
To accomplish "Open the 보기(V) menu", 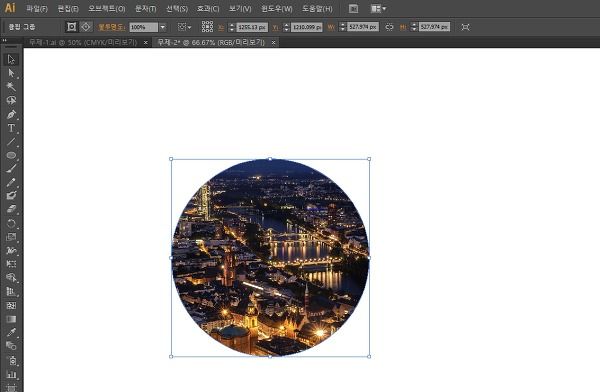I will point(240,8).
